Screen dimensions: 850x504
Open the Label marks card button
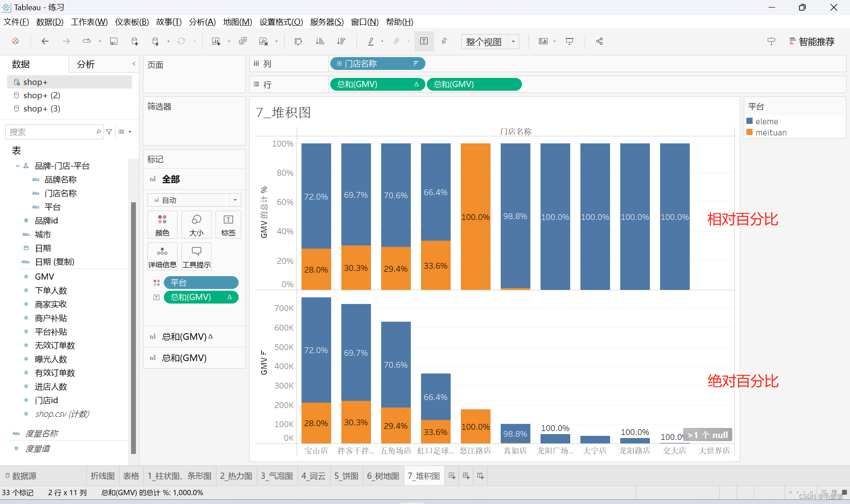[228, 225]
